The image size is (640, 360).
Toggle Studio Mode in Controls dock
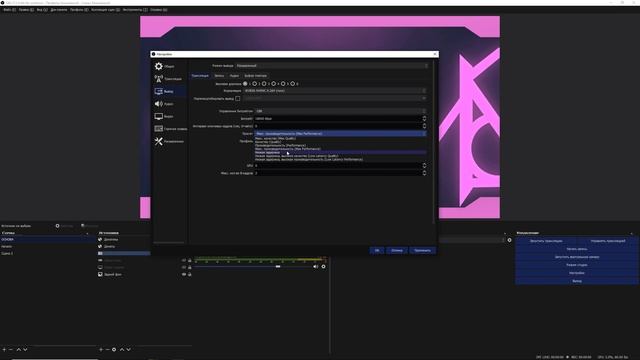pos(577,265)
